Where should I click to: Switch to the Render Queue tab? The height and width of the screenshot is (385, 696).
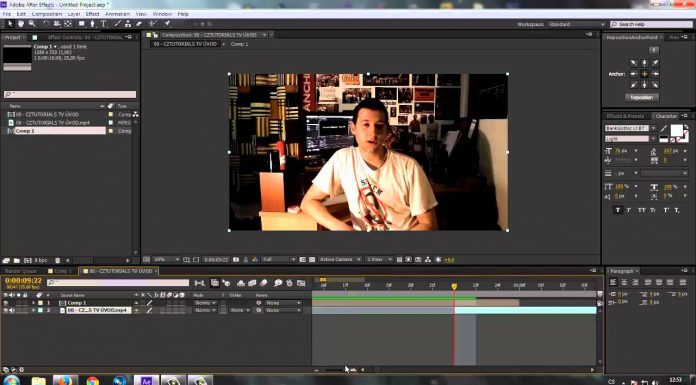20,271
